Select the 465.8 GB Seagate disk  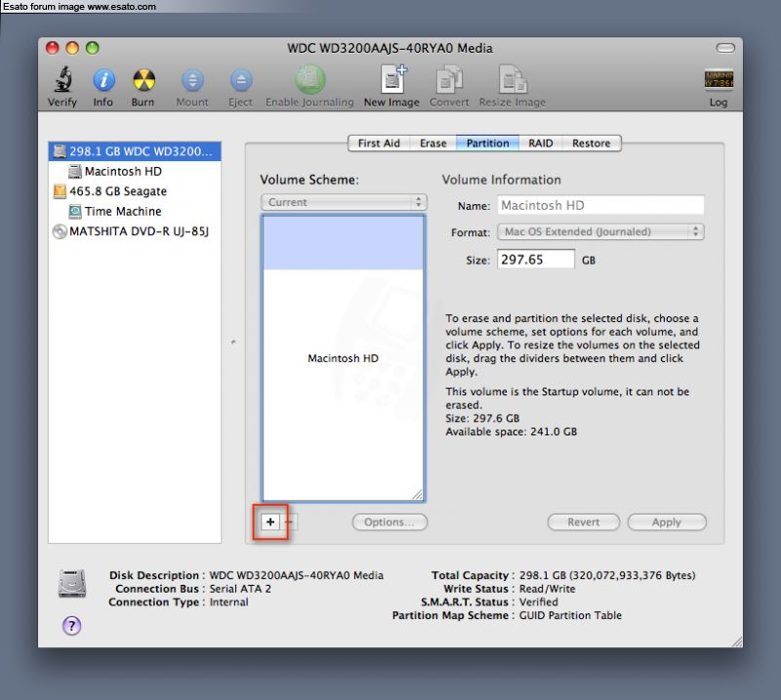(135, 191)
